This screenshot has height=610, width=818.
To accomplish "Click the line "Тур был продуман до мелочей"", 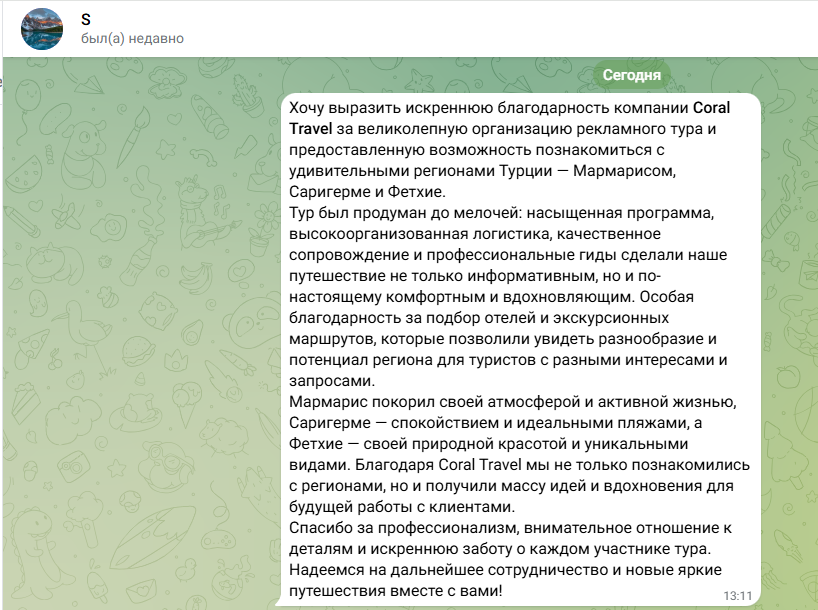I will [x=501, y=213].
